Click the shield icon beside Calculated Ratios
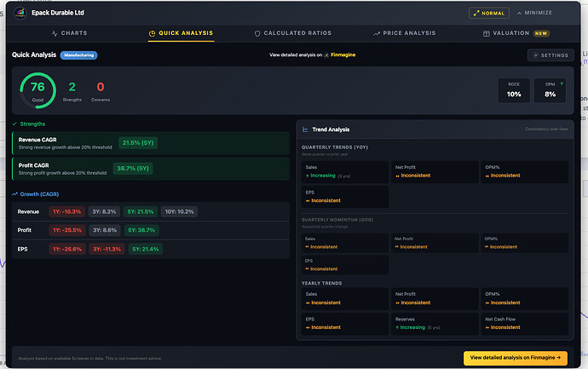The width and height of the screenshot is (588, 369). point(258,33)
